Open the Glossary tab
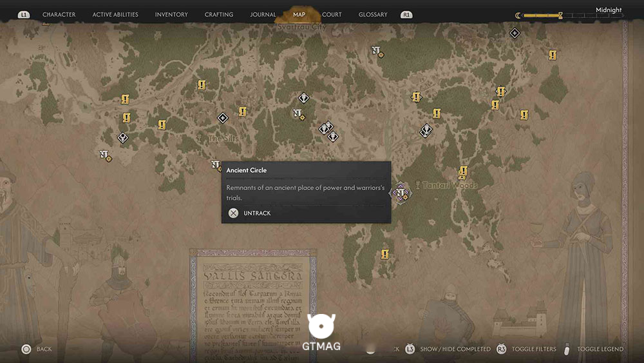The width and height of the screenshot is (644, 363). [x=372, y=14]
